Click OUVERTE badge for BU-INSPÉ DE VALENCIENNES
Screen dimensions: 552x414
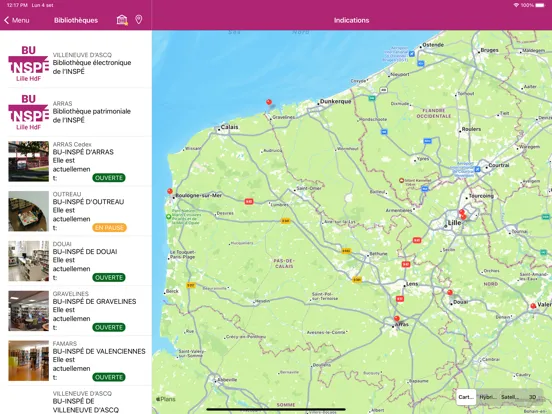click(x=109, y=377)
